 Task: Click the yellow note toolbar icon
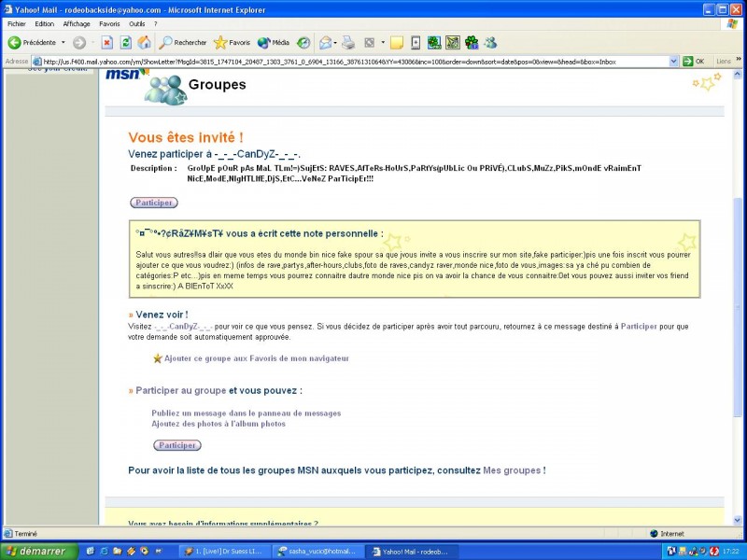396,43
